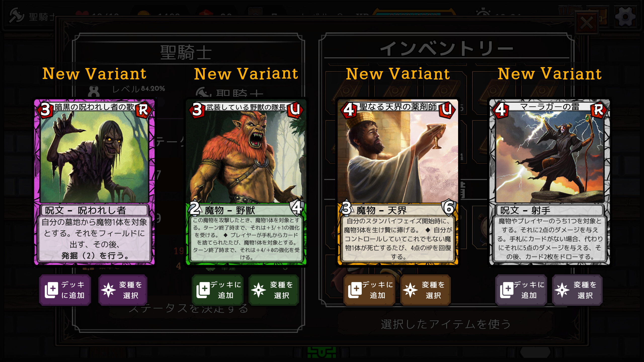Select variant for the purple cursed spell card
Screen dimensions: 644x362
pos(123,290)
